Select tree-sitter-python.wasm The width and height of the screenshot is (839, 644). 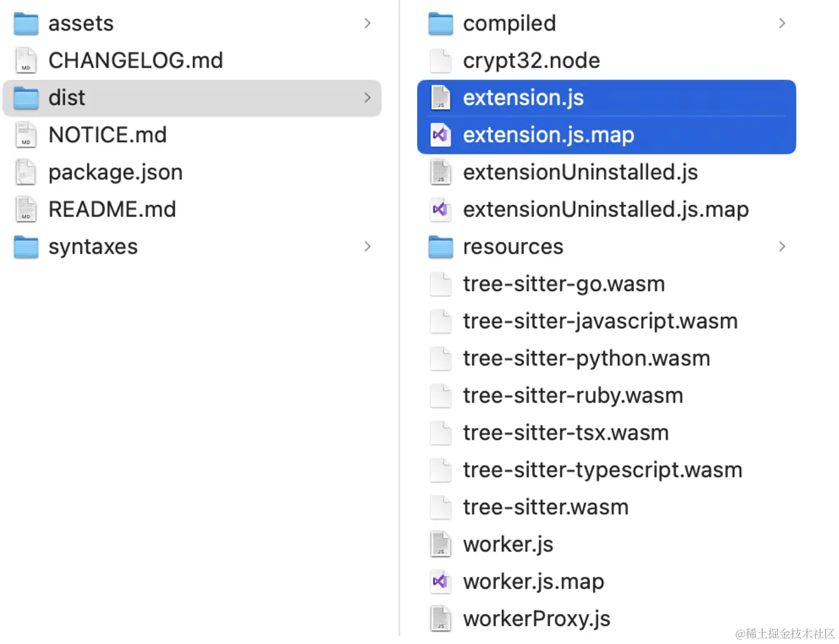pos(586,358)
